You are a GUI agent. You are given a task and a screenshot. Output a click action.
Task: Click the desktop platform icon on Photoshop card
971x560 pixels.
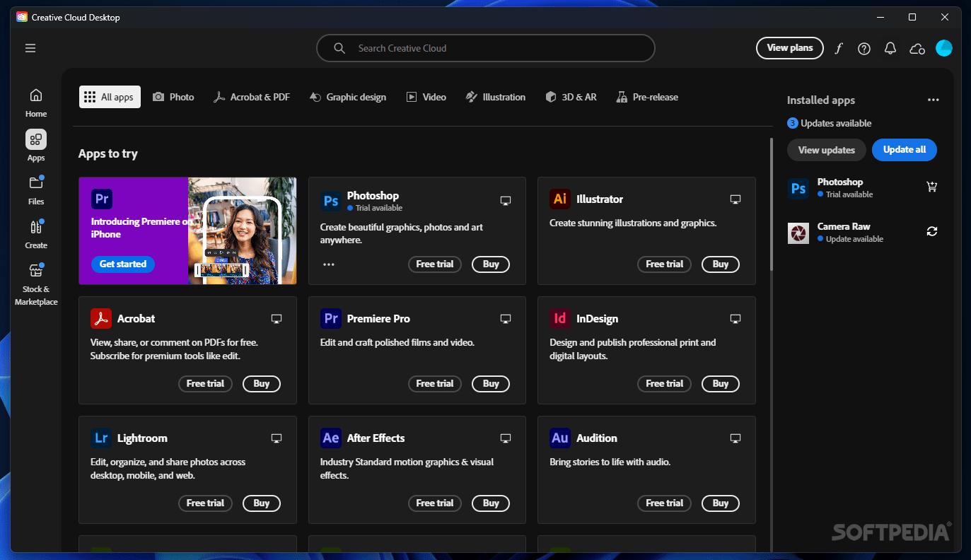pos(506,201)
